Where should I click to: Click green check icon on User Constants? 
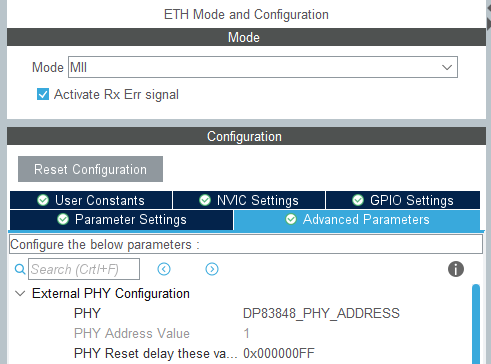click(x=43, y=200)
